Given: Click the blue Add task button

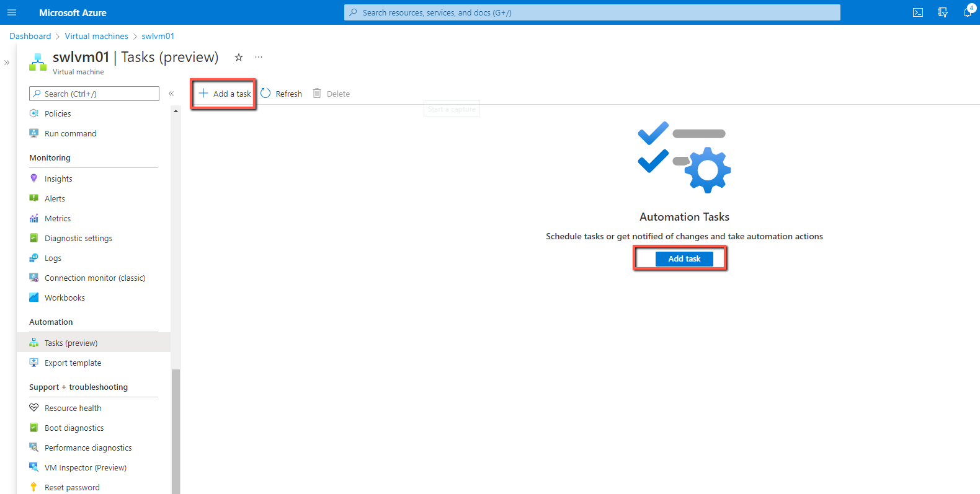Looking at the screenshot, I should tap(684, 258).
